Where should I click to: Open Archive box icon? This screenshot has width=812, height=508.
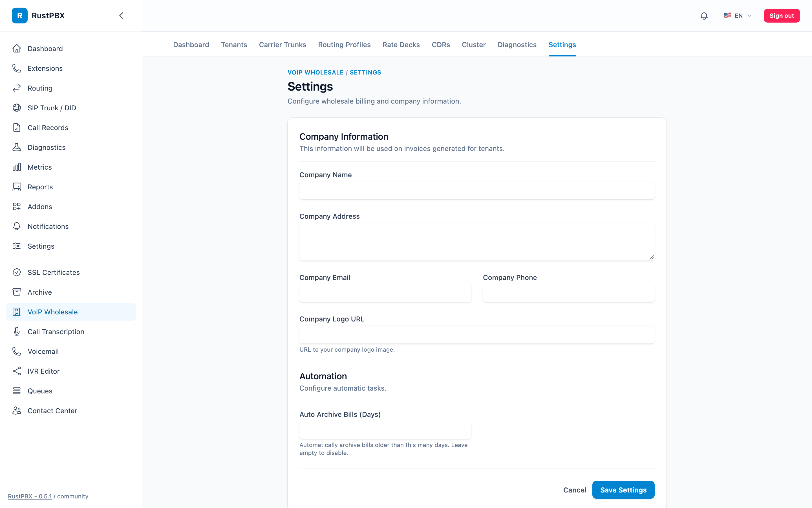pos(17,292)
